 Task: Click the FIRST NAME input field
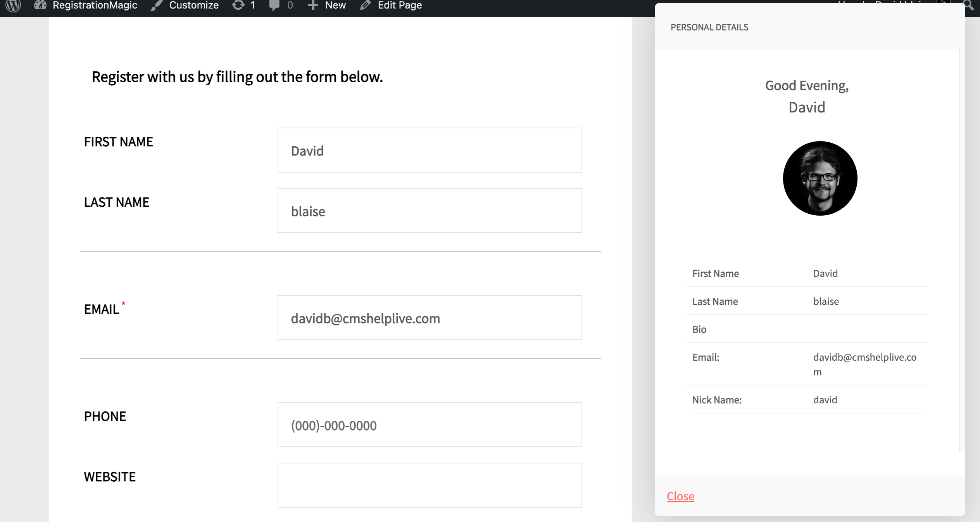[430, 150]
